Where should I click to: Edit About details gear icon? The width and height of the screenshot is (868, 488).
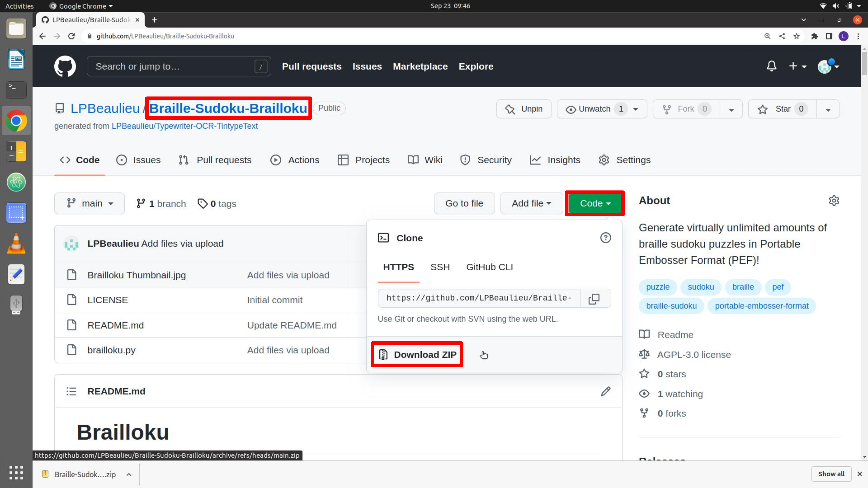pos(834,201)
